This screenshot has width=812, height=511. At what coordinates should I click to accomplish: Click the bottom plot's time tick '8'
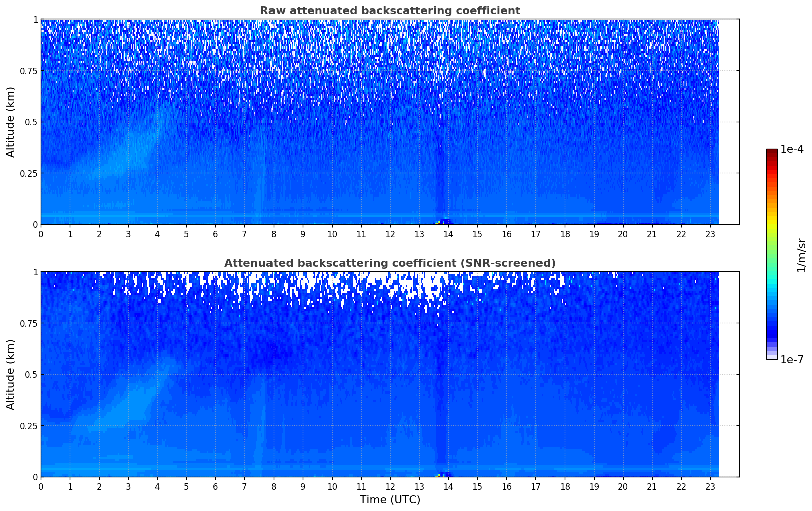pos(274,486)
